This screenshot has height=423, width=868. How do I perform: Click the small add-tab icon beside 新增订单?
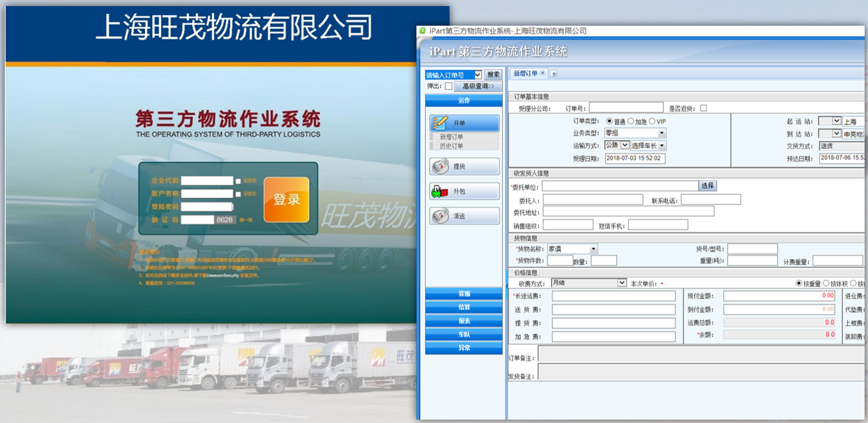tap(554, 73)
